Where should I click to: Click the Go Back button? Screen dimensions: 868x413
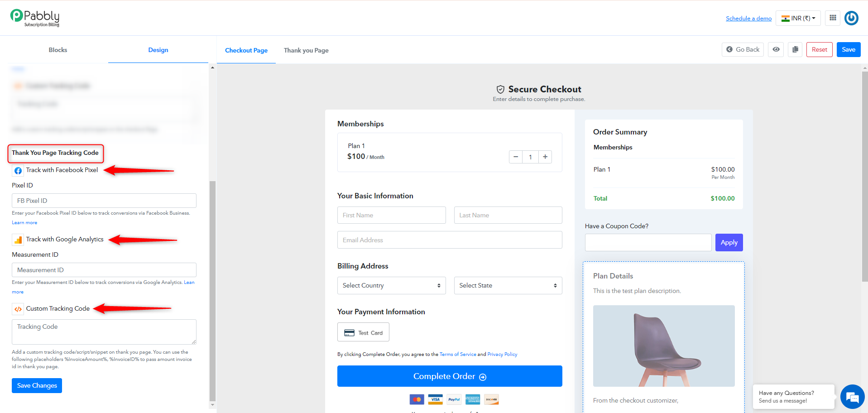(x=743, y=49)
